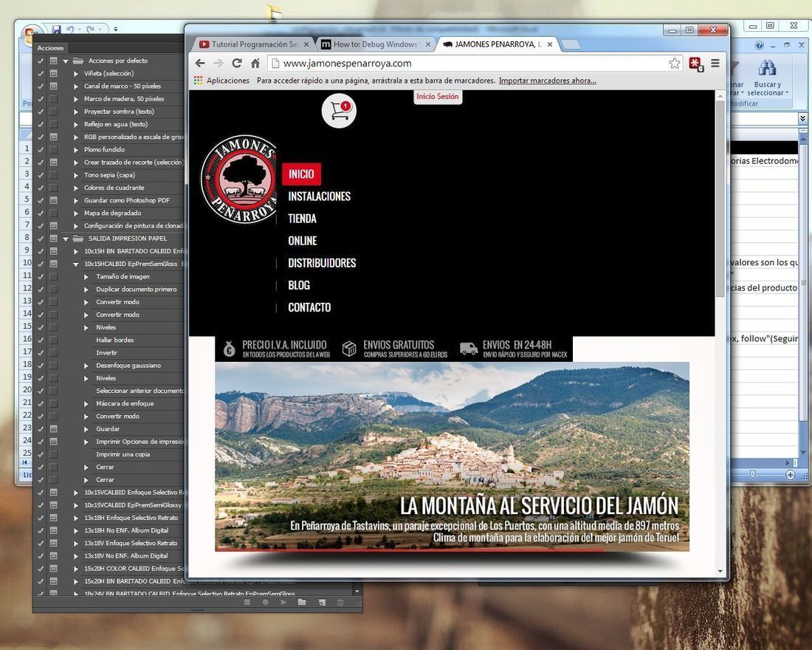
Task: Toggle checkmark for Plomo fundido action
Action: click(41, 150)
